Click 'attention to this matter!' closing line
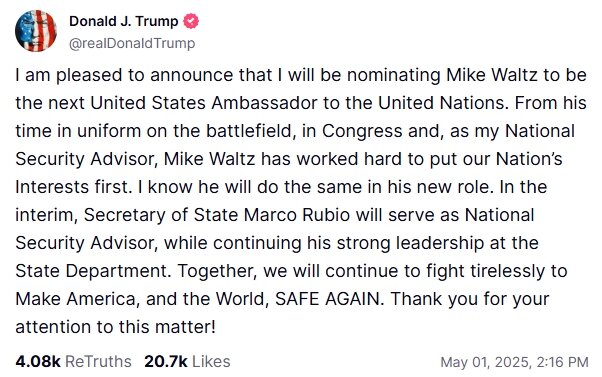The height and width of the screenshot is (377, 602). [116, 327]
